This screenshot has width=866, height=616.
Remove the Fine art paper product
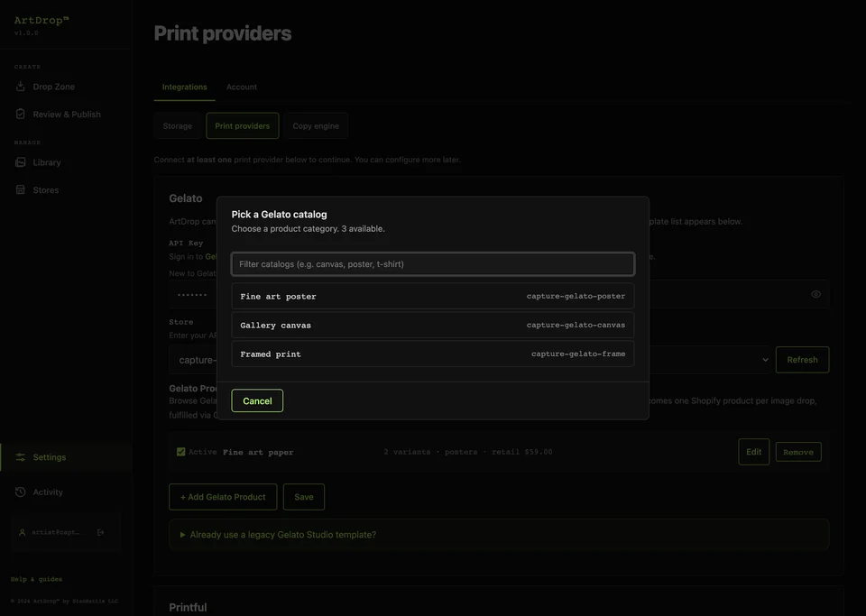point(798,452)
